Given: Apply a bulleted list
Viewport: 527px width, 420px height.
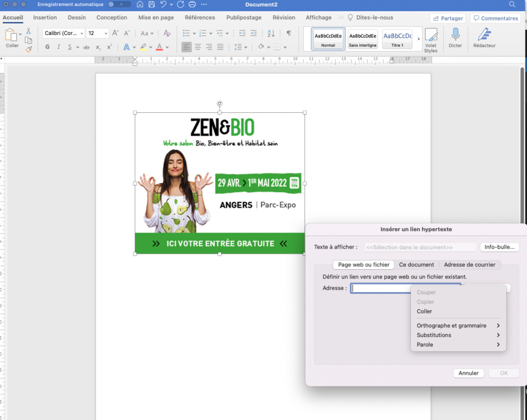Looking at the screenshot, I should pos(186,33).
